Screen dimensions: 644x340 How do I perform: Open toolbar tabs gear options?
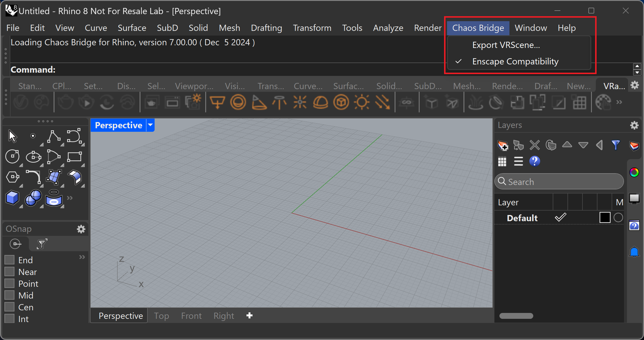click(x=635, y=85)
